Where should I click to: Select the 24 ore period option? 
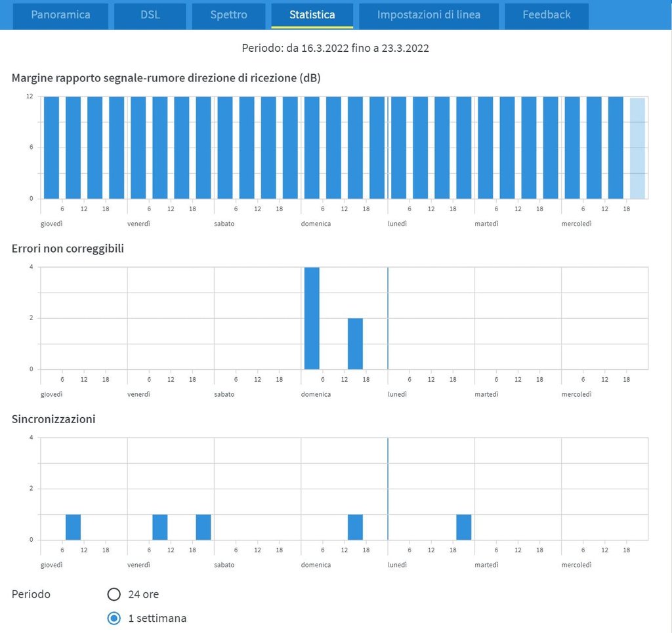pyautogui.click(x=114, y=594)
